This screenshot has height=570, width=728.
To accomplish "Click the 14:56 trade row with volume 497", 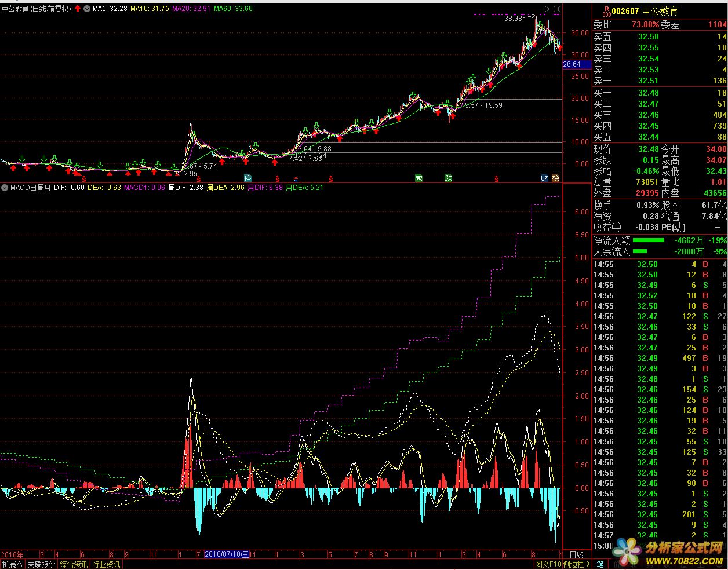I will coord(660,358).
